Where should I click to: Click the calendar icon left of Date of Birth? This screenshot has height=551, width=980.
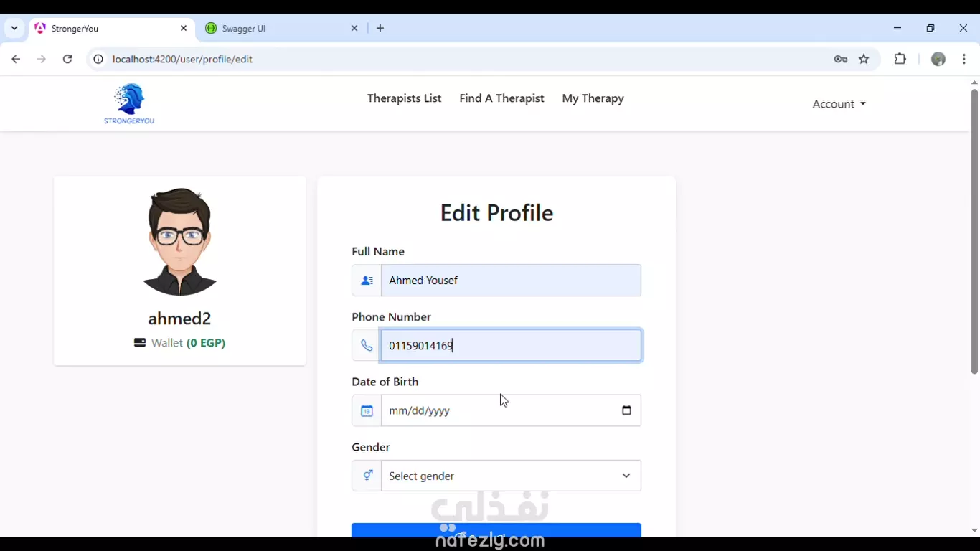[x=367, y=410]
